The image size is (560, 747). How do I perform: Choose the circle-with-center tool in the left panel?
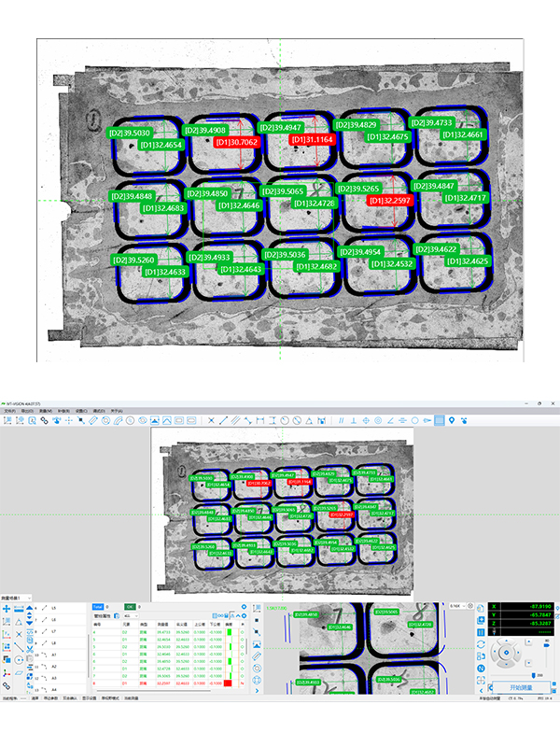(19, 660)
